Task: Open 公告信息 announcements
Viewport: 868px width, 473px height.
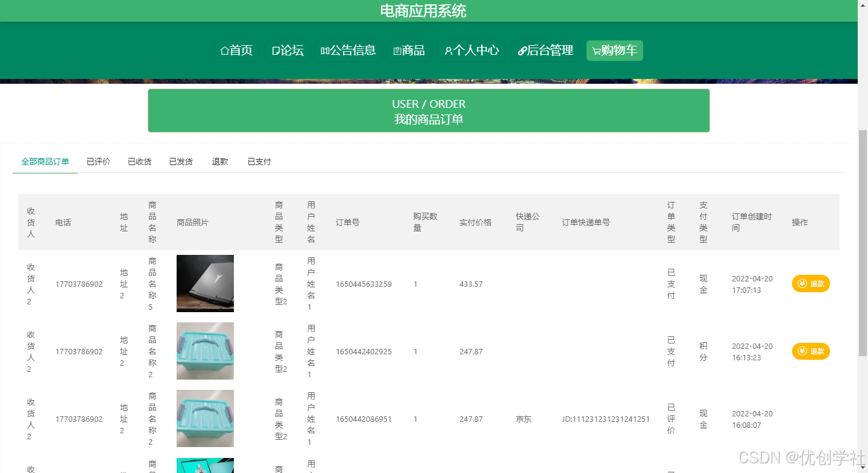Action: pyautogui.click(x=348, y=51)
